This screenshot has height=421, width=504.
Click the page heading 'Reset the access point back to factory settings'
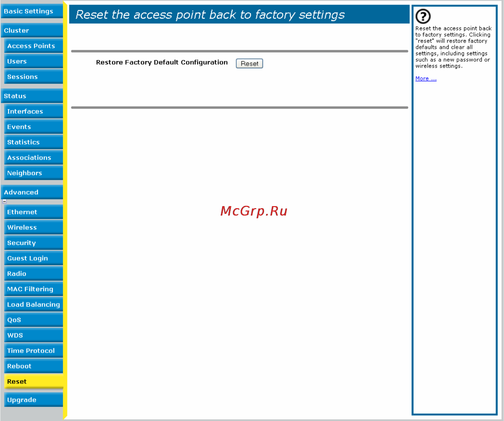point(210,15)
